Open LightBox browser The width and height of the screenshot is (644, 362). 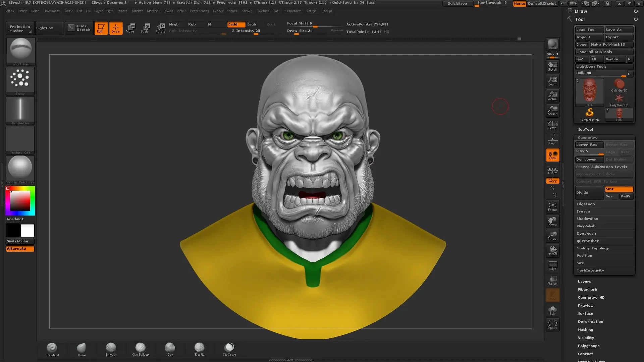49,28
